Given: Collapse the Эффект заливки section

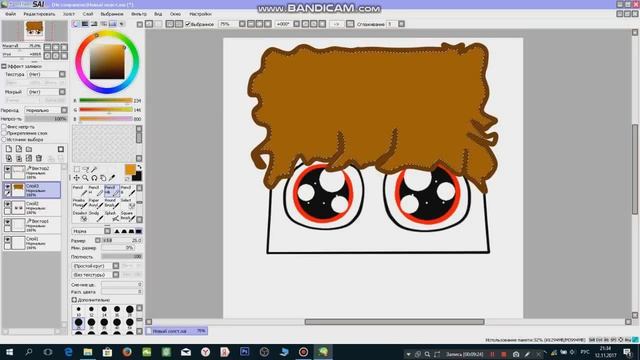Looking at the screenshot, I should pyautogui.click(x=4, y=66).
